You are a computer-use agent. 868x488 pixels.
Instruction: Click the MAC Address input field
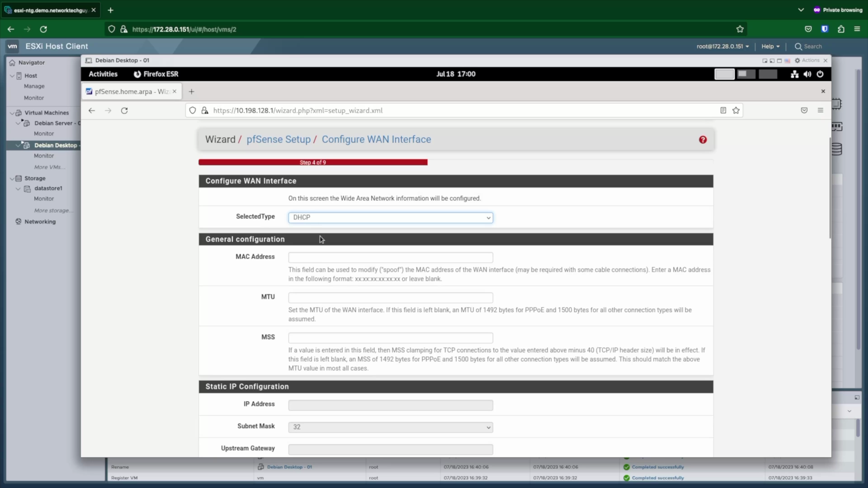pyautogui.click(x=391, y=258)
